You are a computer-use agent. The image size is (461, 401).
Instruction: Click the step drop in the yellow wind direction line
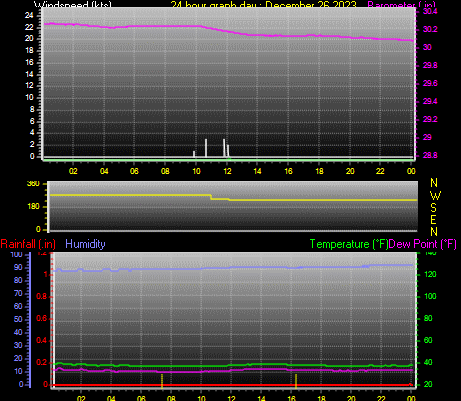(211, 197)
